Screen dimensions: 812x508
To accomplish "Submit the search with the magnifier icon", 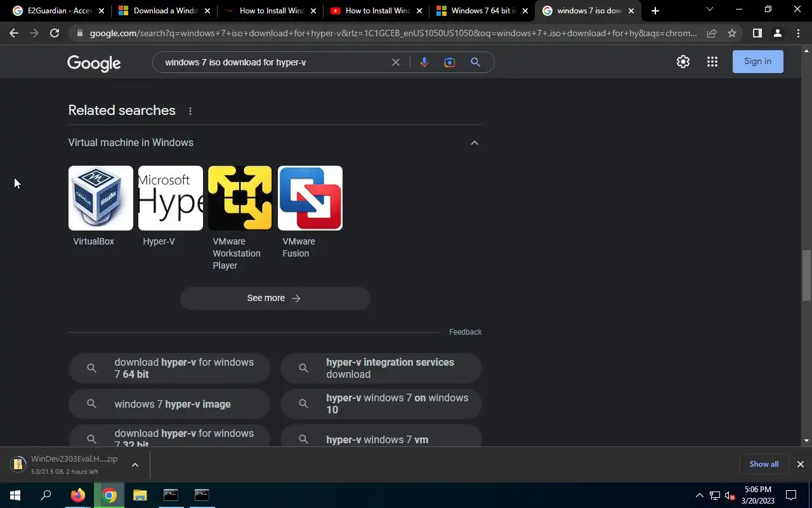I will coord(475,62).
